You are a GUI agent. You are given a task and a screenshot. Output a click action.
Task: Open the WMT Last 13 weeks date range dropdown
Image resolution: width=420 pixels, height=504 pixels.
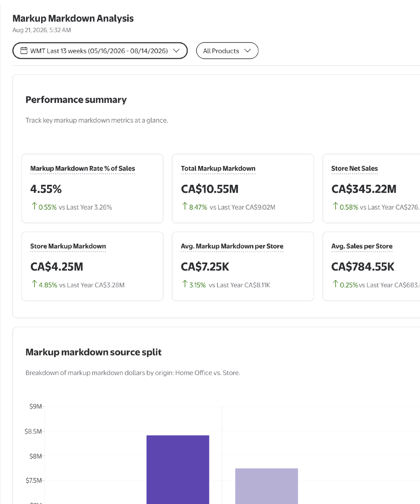coord(100,51)
